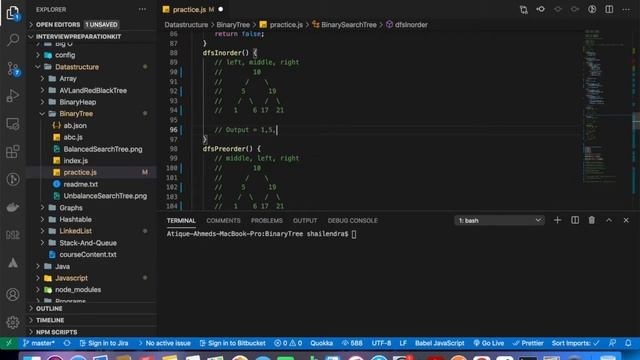
Task: Click the compare changes icon in editor toolbar
Action: click(524, 9)
